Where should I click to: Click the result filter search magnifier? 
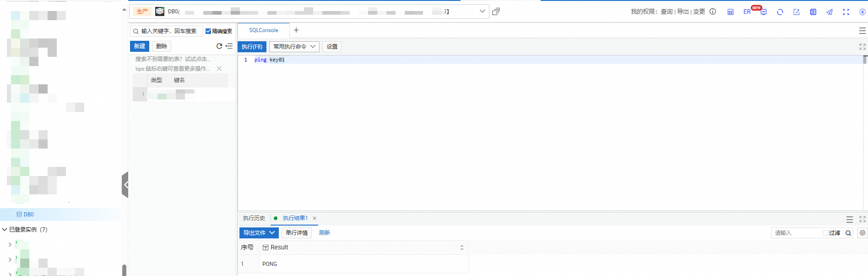848,233
